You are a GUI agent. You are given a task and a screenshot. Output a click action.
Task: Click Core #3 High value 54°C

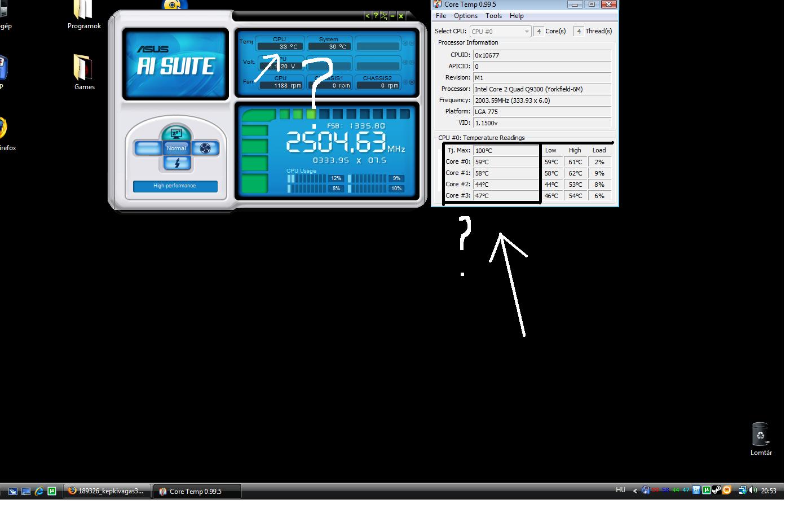(575, 196)
